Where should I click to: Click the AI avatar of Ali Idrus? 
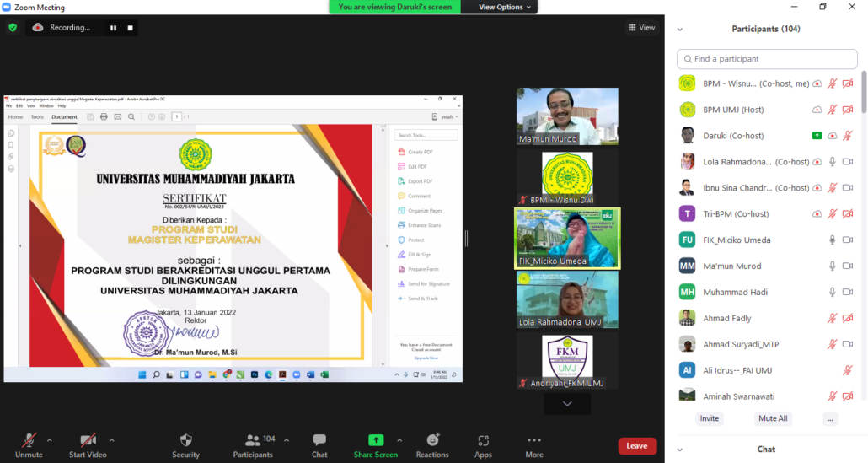(688, 370)
